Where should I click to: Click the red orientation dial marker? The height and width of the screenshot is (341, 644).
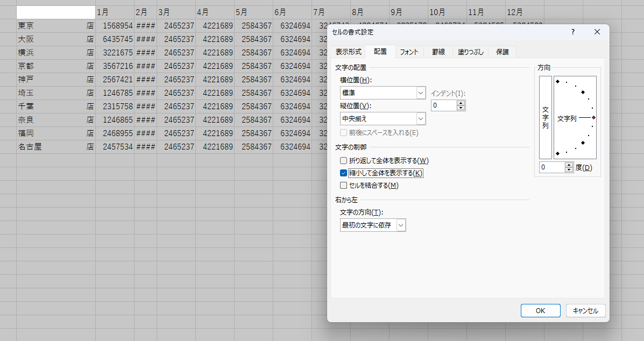click(593, 117)
